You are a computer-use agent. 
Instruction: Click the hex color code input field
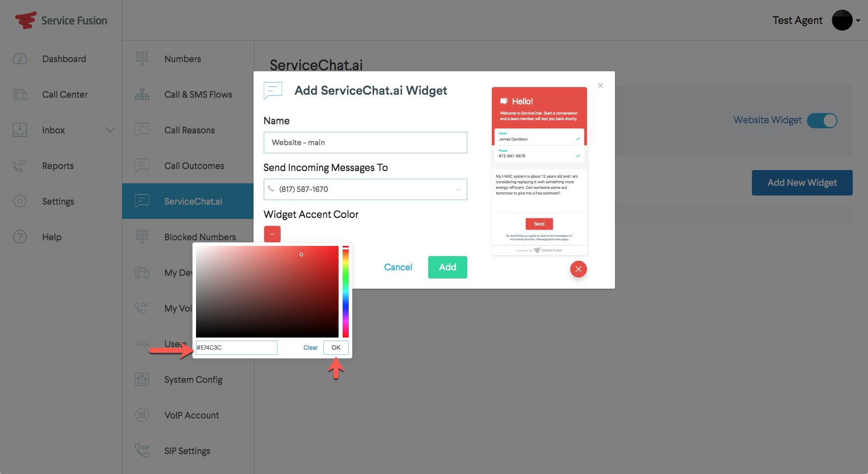pos(237,348)
